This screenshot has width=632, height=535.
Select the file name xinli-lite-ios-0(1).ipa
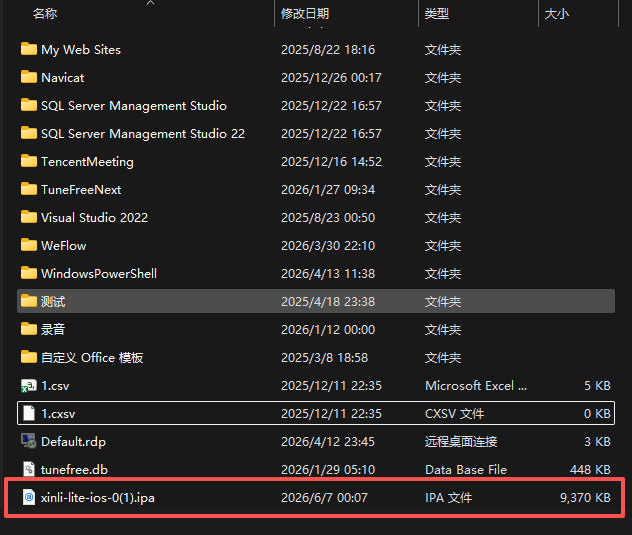(x=98, y=498)
